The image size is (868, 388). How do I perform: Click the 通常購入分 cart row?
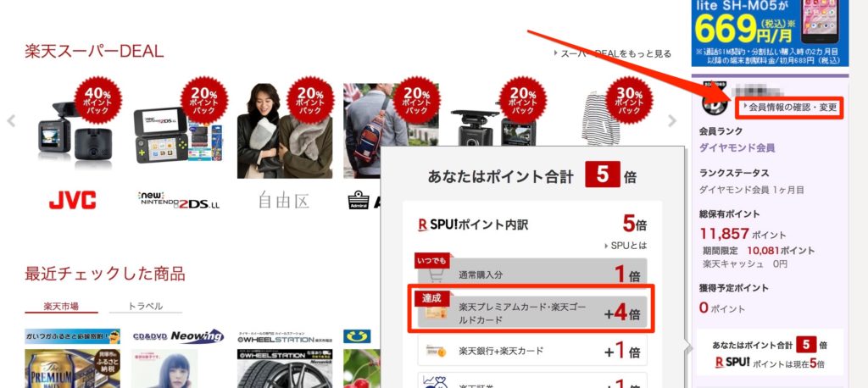tap(532, 274)
